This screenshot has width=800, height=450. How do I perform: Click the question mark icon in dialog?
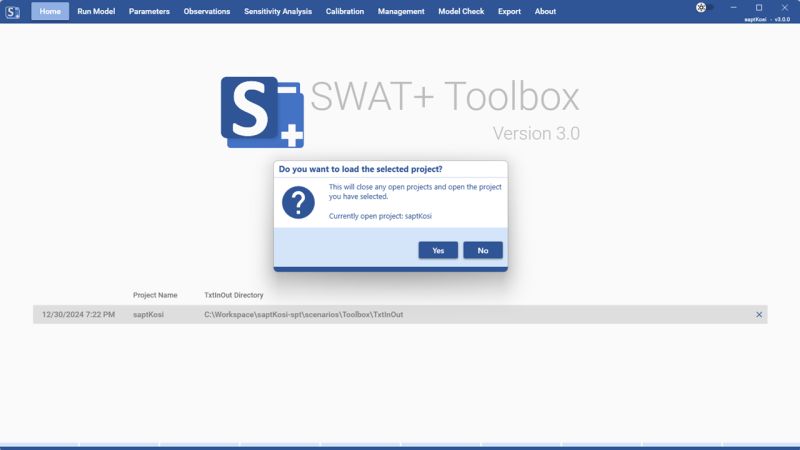pos(298,203)
